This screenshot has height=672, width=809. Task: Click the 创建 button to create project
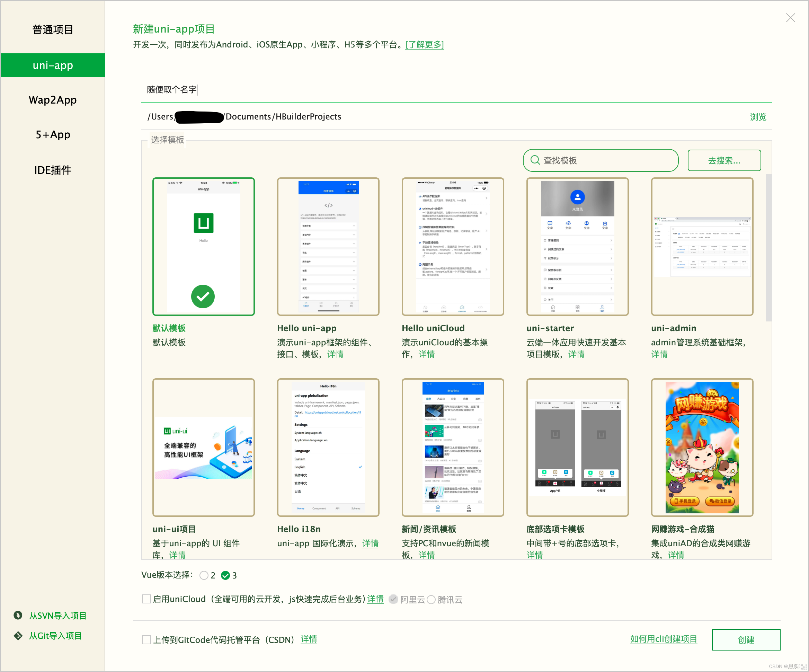pyautogui.click(x=746, y=640)
